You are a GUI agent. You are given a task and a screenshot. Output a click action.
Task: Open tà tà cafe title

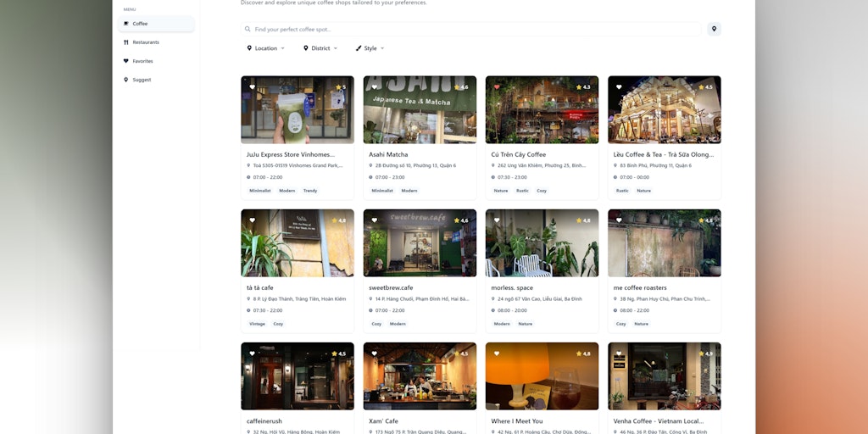click(x=259, y=288)
